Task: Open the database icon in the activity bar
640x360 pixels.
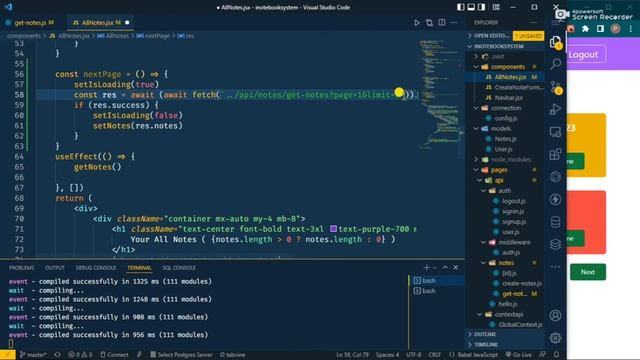Action: pyautogui.click(x=556, y=222)
